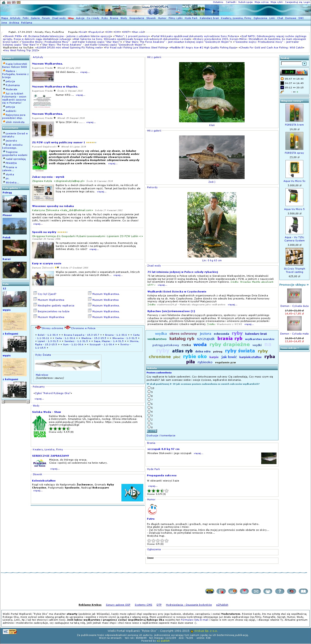Image resolution: width=311 pixels, height=644 pixels.
Task: Select rating 0 in the poll
Action: point(149,427)
